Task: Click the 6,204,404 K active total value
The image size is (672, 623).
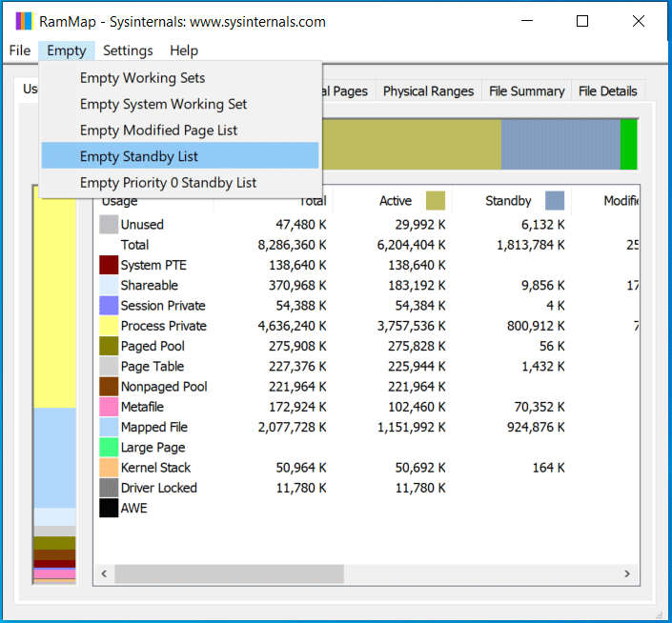Action: point(411,245)
